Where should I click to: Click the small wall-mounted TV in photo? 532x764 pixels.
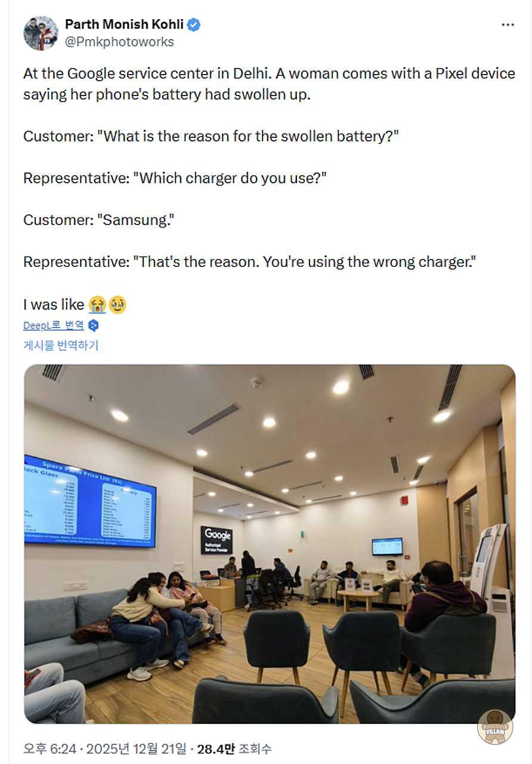coord(387,546)
